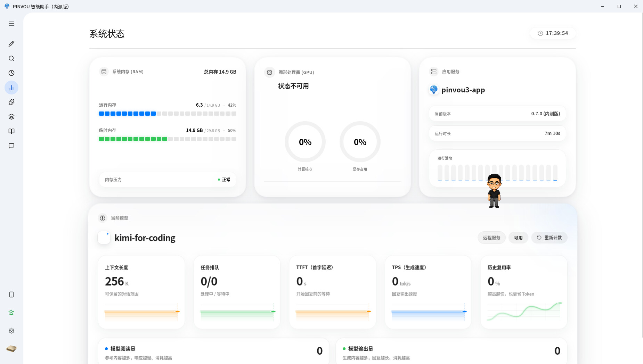Click the 可用 status badge
The height and width of the screenshot is (364, 643).
[518, 238]
